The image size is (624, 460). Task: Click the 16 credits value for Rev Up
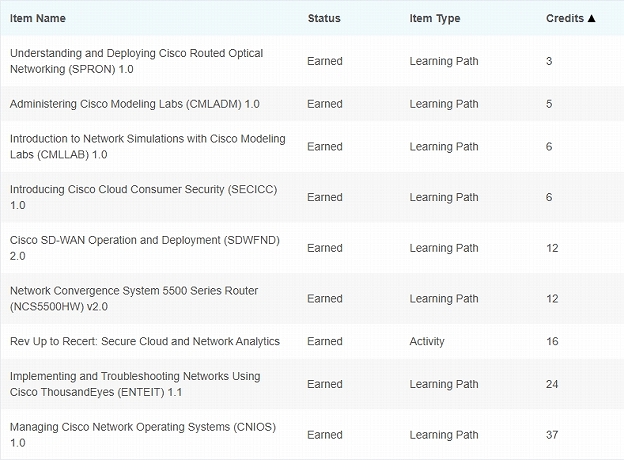click(552, 341)
